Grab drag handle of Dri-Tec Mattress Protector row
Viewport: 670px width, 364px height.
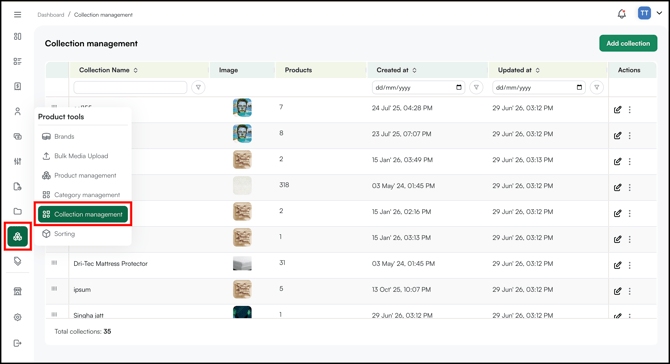click(x=54, y=263)
